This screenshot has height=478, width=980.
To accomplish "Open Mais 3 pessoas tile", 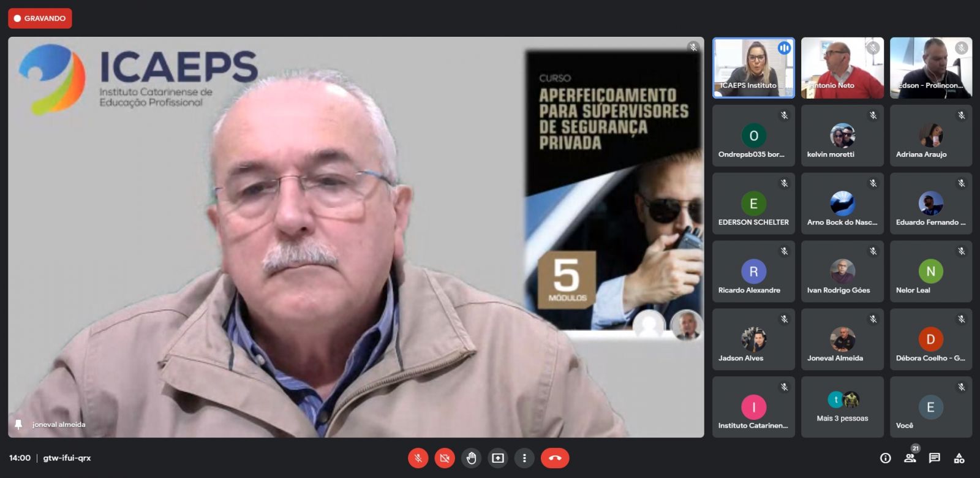I will 842,407.
